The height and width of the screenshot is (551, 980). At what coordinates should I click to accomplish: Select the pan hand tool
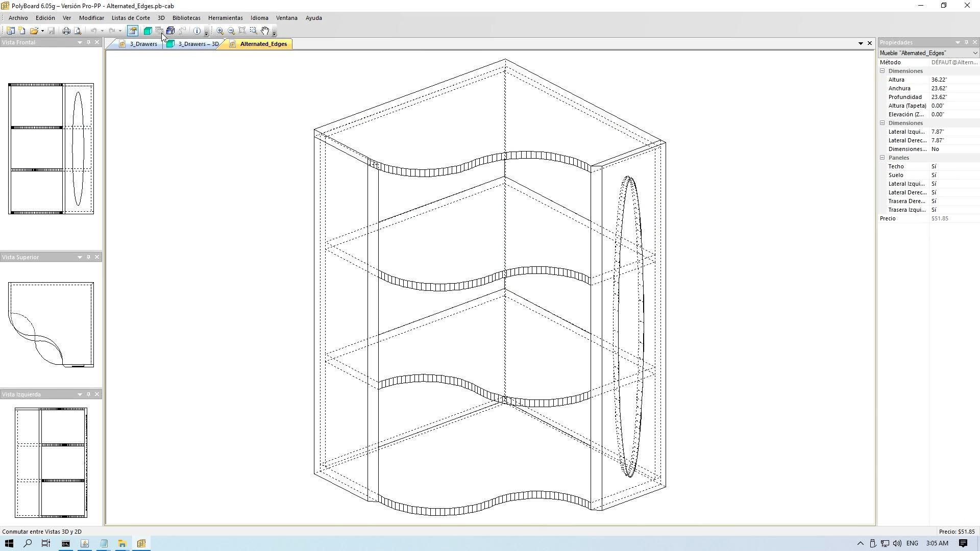click(265, 31)
